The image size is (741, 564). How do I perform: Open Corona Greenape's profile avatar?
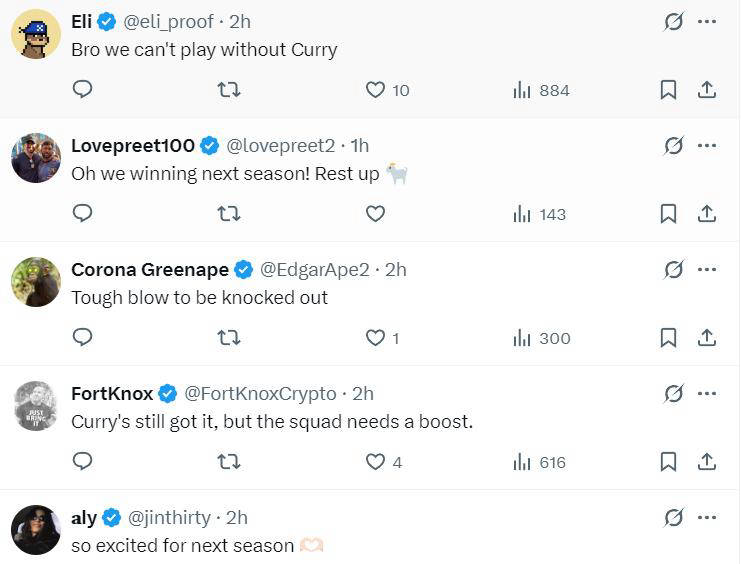(36, 282)
